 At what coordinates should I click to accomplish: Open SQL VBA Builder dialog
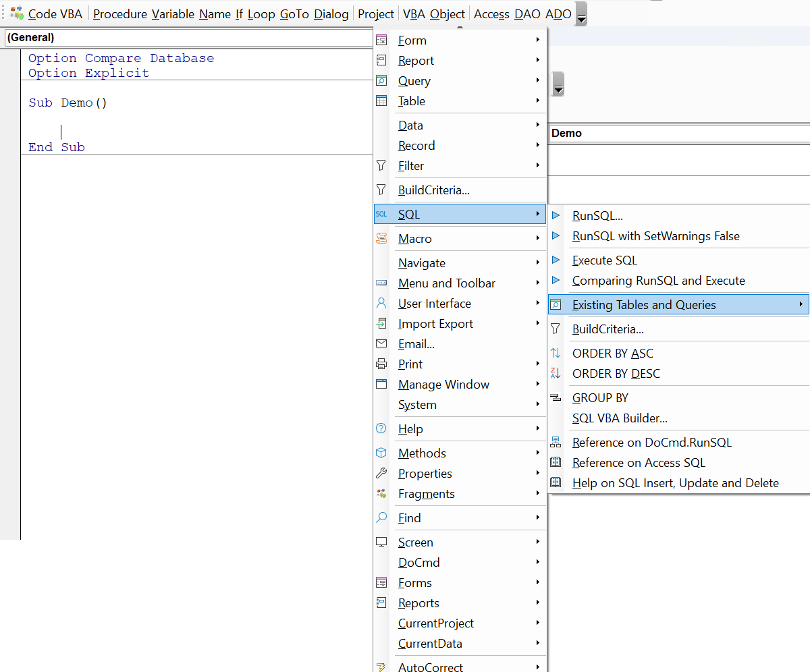point(620,418)
